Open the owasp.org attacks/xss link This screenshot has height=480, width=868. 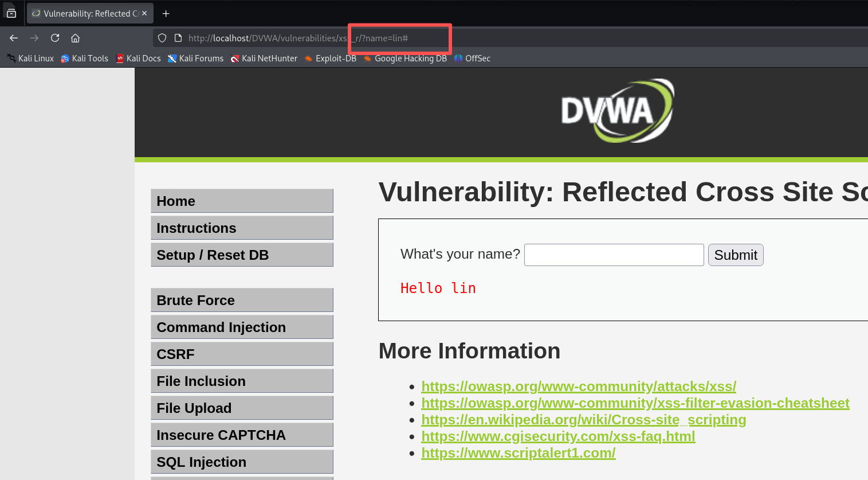tap(579, 387)
